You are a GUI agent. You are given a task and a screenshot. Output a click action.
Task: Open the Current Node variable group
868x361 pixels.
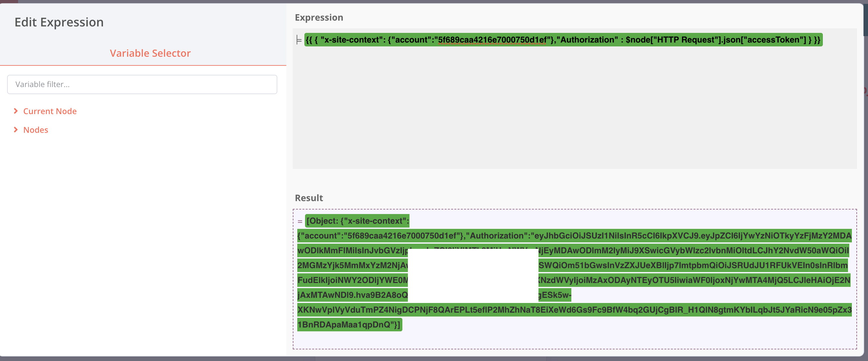50,111
